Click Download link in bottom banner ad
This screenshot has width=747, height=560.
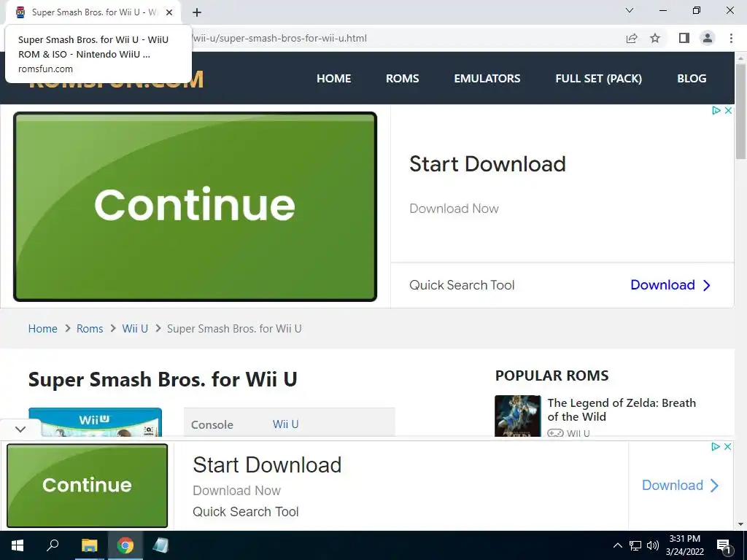pos(681,485)
